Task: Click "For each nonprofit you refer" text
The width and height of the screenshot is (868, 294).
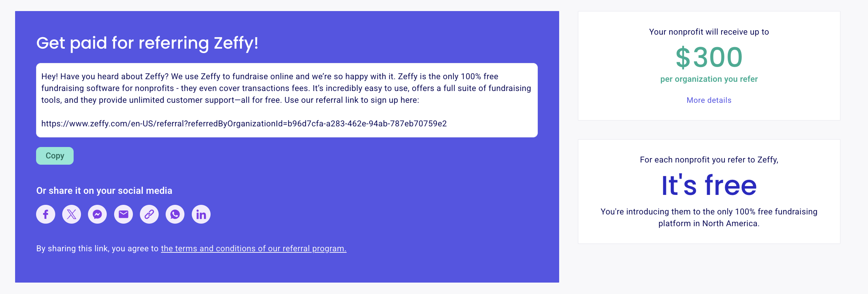Action: [x=709, y=160]
